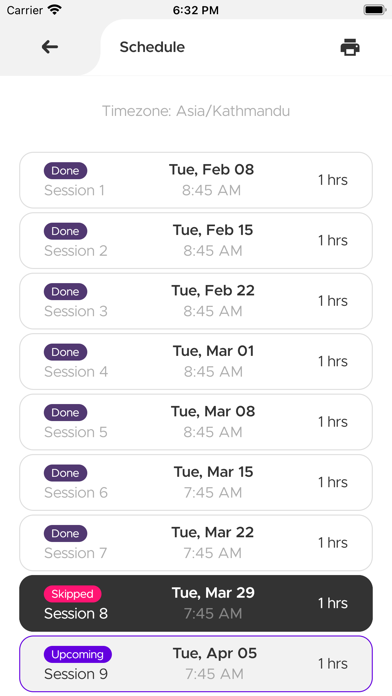Viewport: 392px width, 696px height.
Task: Open the Session 2 card
Action: tap(196, 241)
